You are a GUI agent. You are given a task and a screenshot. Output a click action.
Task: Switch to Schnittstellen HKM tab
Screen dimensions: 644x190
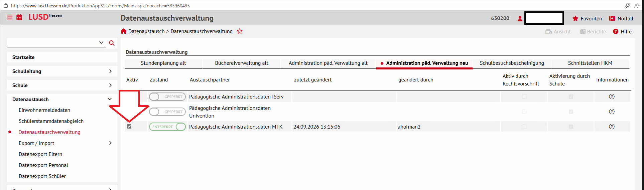pos(590,63)
